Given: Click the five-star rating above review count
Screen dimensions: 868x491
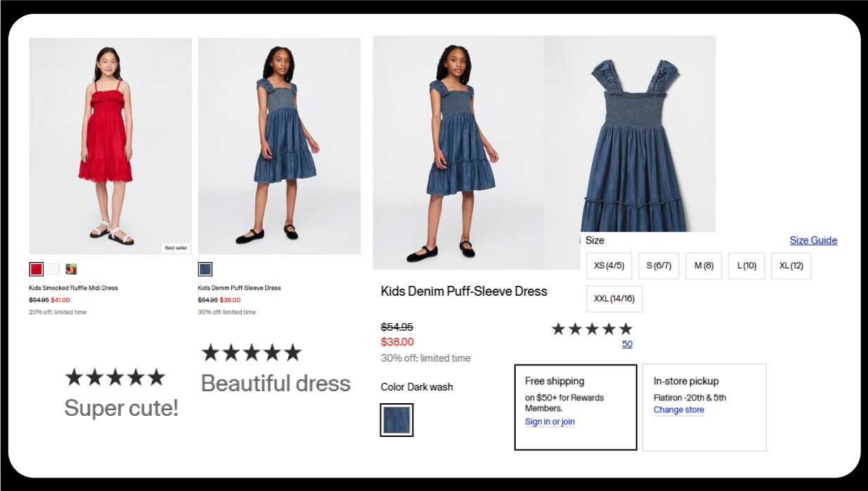Looking at the screenshot, I should coord(592,329).
